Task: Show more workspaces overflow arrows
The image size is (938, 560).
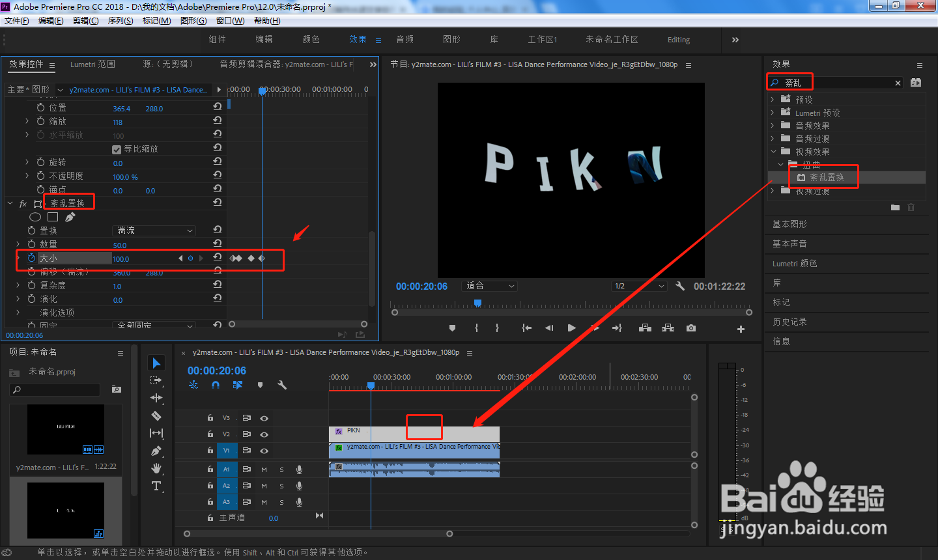Action: click(x=735, y=40)
